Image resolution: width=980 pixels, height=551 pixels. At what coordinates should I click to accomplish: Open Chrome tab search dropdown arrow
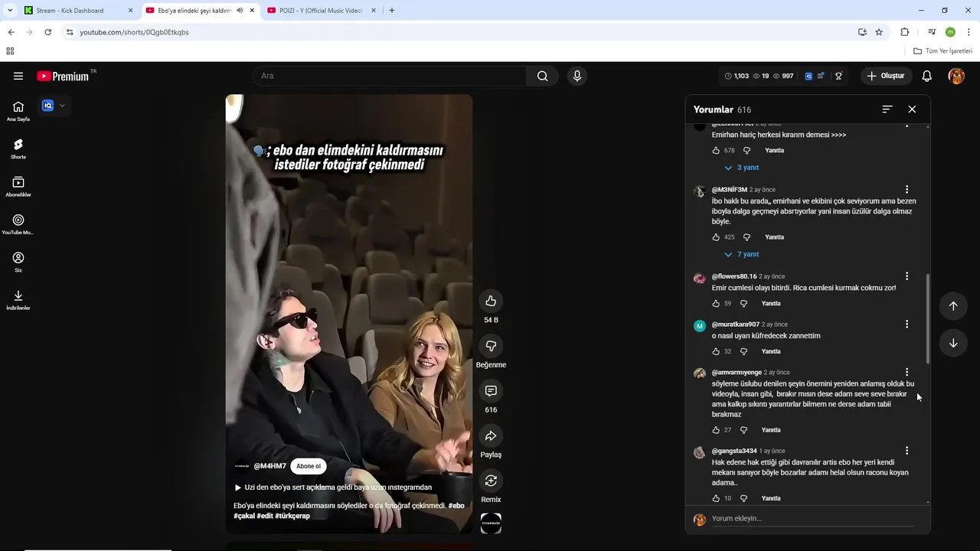pos(10,11)
